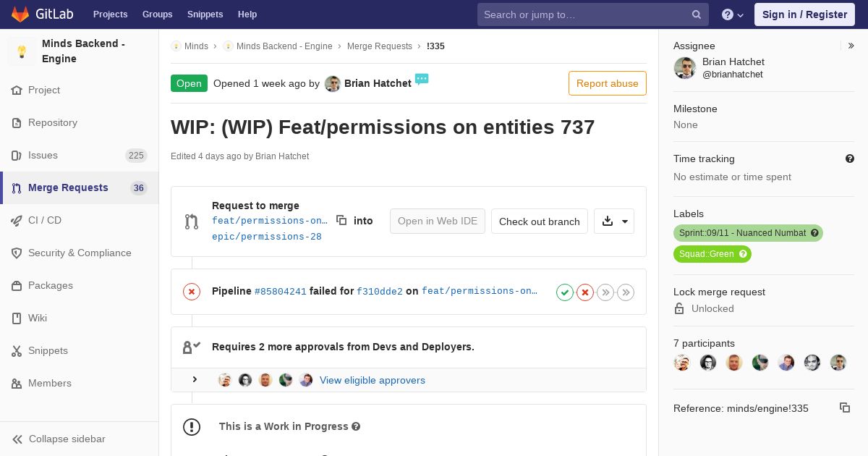This screenshot has height=456, width=868.
Task: Open the download dropdown next to Check out branch
Action: pyautogui.click(x=614, y=221)
